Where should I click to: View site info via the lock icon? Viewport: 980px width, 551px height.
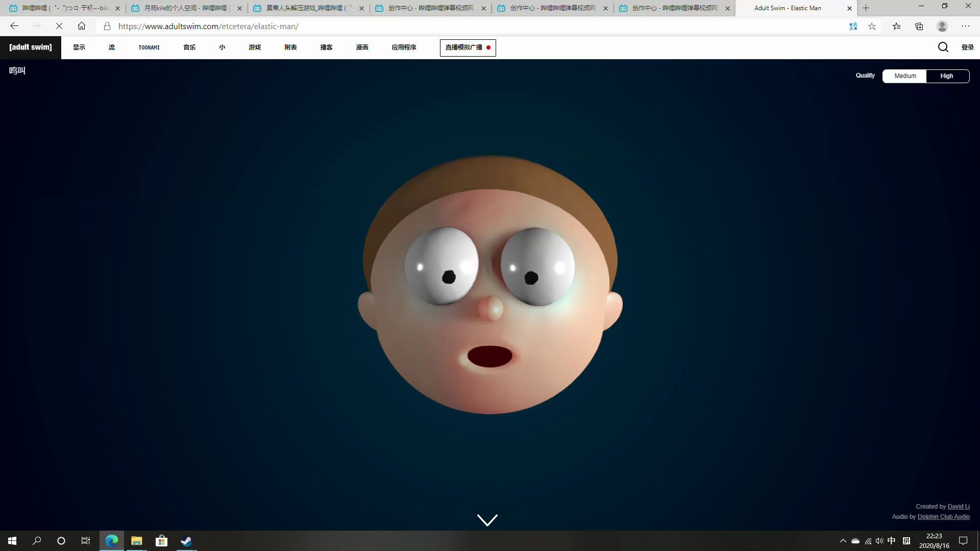click(107, 26)
